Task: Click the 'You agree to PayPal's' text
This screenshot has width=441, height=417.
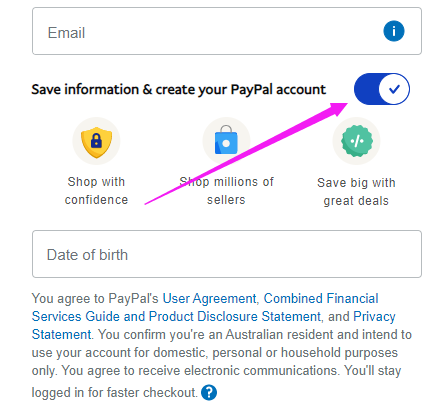Action: tap(95, 298)
